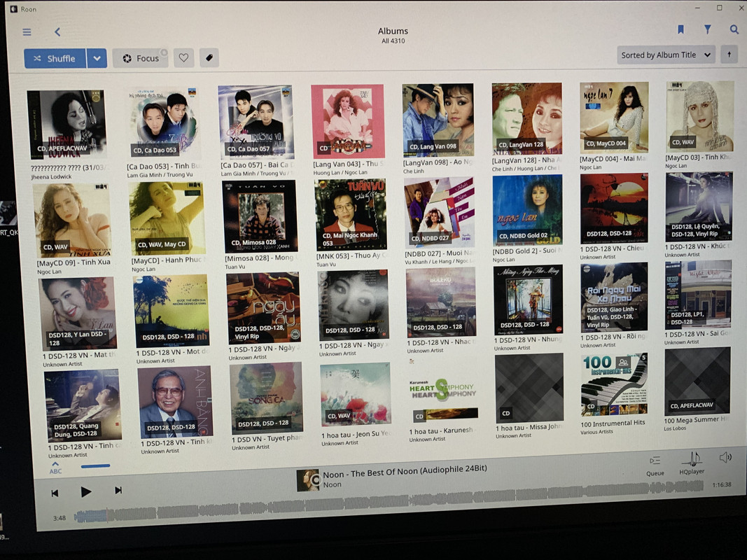Open 1 DSD VN - Tuyet pham Song Ca cover
This screenshot has height=560, width=747.
click(x=266, y=398)
